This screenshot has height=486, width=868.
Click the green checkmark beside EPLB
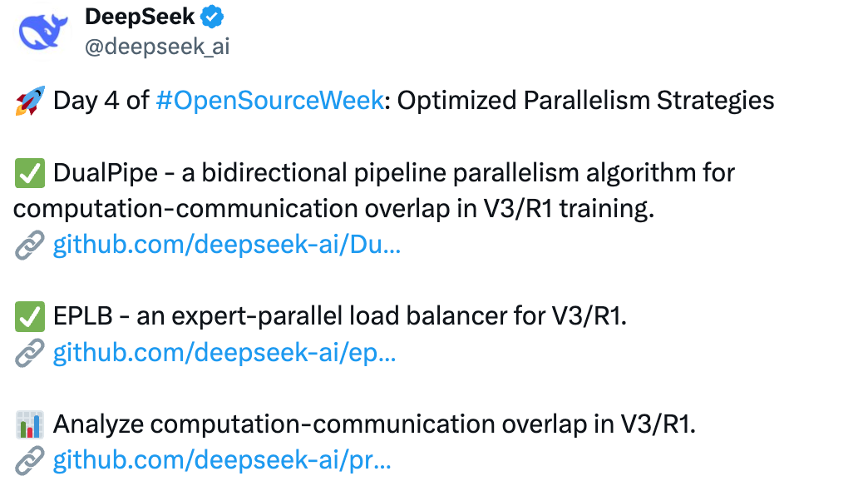click(x=29, y=316)
